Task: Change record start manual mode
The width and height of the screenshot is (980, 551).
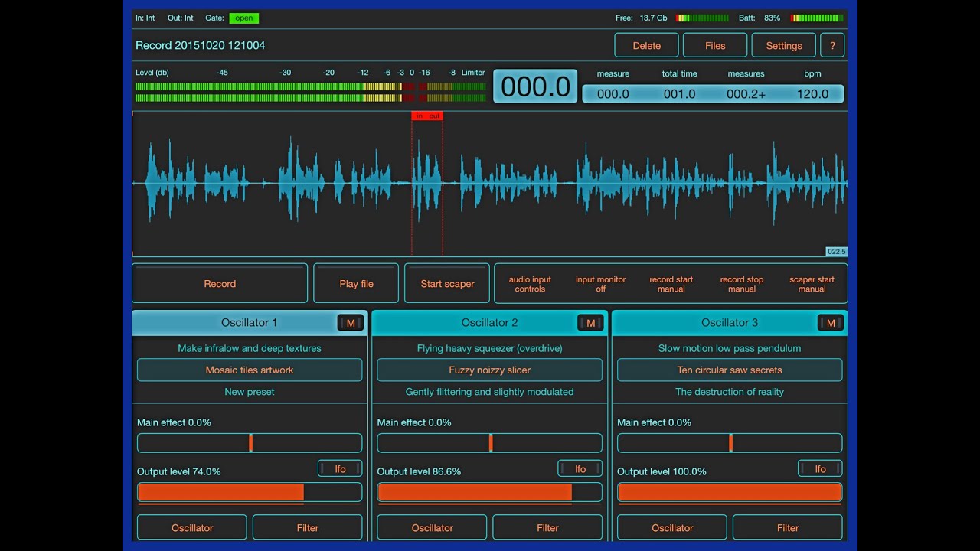Action: 671,284
